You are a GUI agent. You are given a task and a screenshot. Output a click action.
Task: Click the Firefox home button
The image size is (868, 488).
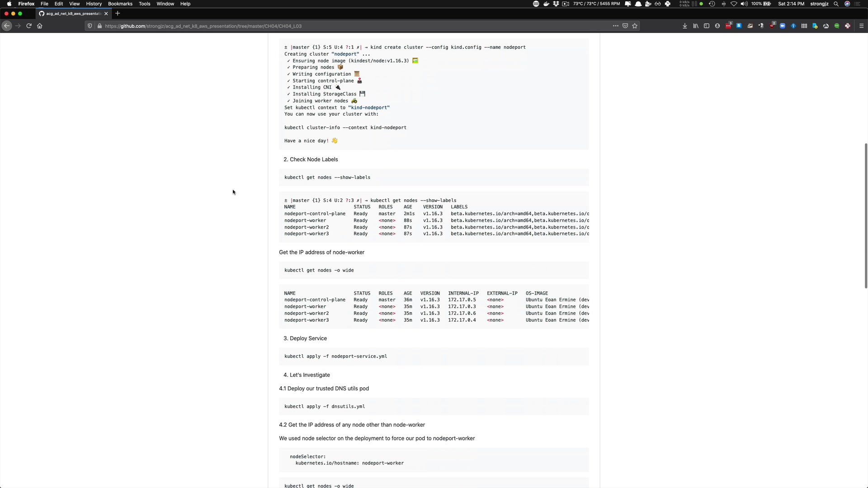(x=40, y=26)
